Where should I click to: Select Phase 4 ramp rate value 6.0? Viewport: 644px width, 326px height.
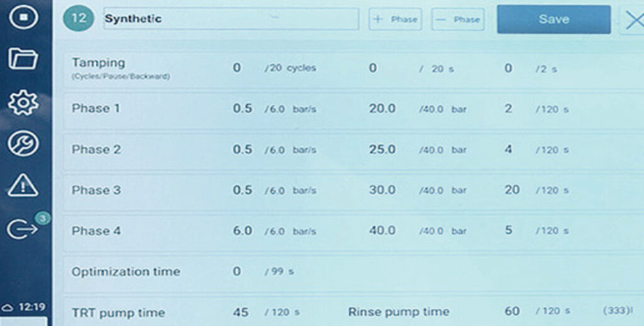coord(242,231)
